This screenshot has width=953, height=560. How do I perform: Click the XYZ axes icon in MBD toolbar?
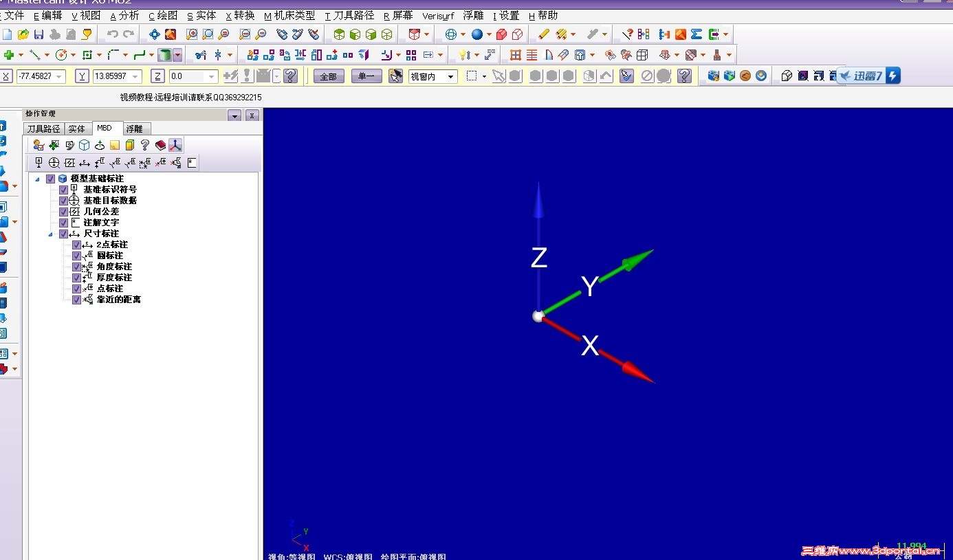click(x=176, y=145)
